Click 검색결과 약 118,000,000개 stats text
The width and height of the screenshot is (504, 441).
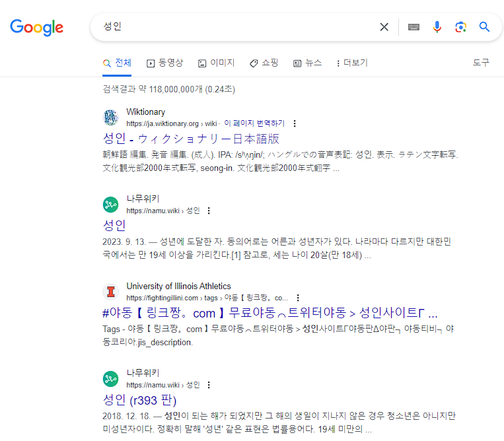pyautogui.click(x=168, y=89)
